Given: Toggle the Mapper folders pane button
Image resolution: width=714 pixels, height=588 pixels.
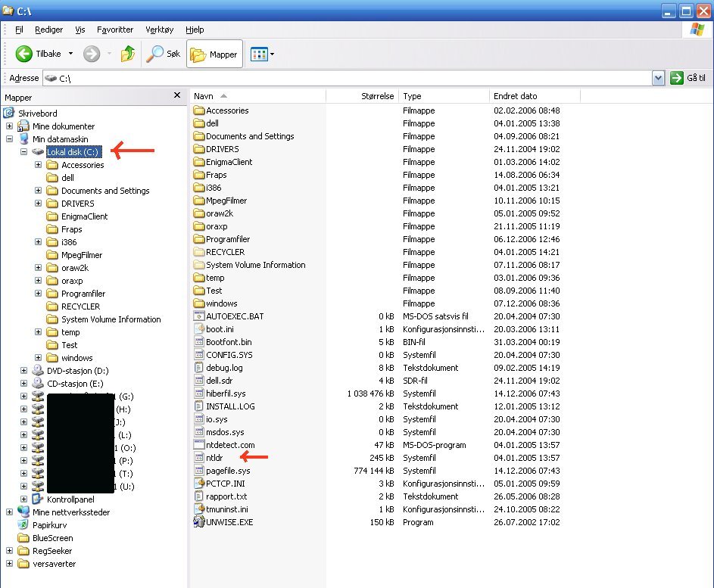Looking at the screenshot, I should click(214, 54).
